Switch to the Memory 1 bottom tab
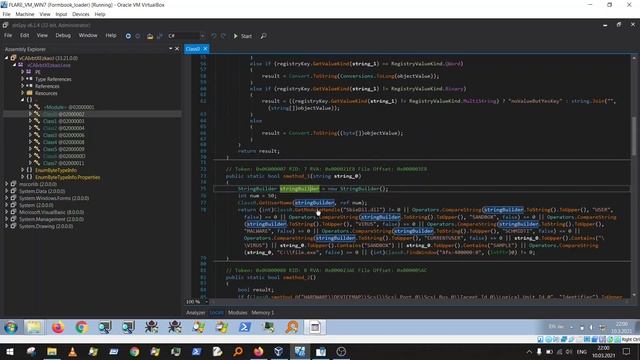 [x=262, y=313]
